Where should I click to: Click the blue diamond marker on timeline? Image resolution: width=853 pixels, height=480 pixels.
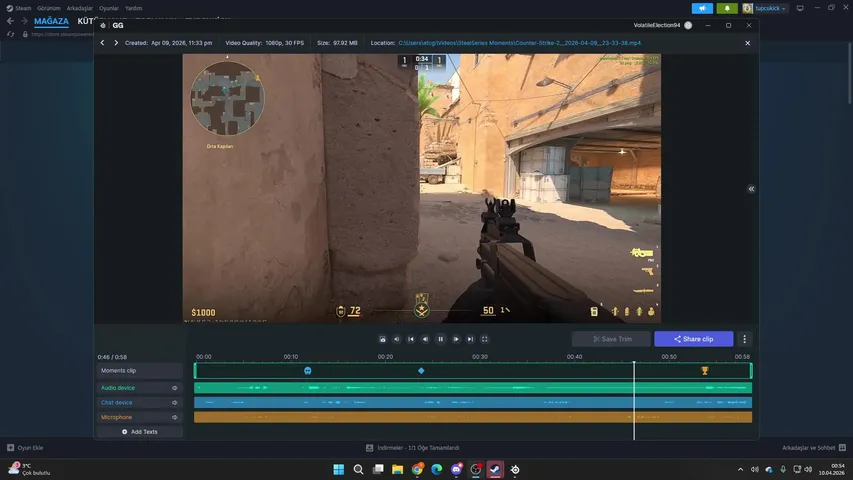421,371
